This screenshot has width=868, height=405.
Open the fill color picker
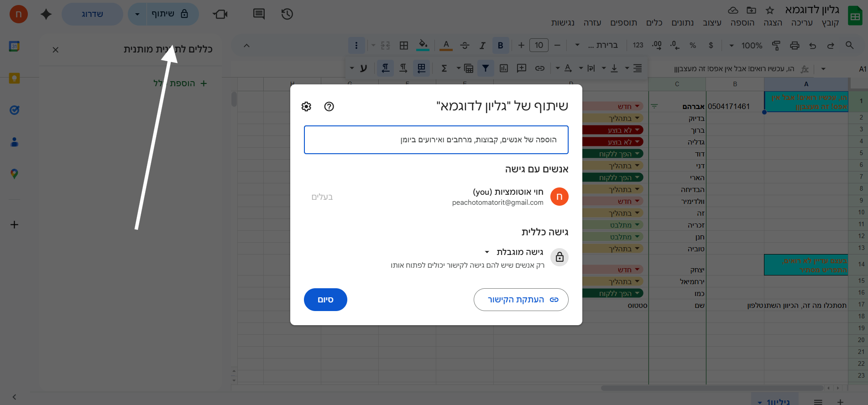pos(423,45)
